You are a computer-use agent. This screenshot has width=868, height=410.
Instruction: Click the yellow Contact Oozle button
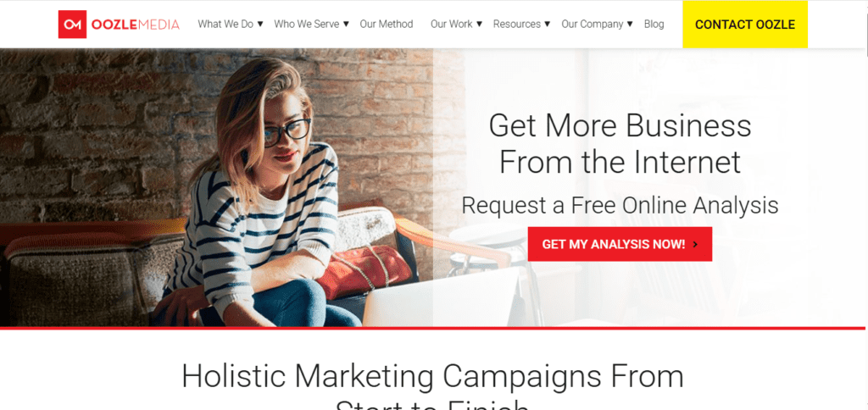coord(745,25)
